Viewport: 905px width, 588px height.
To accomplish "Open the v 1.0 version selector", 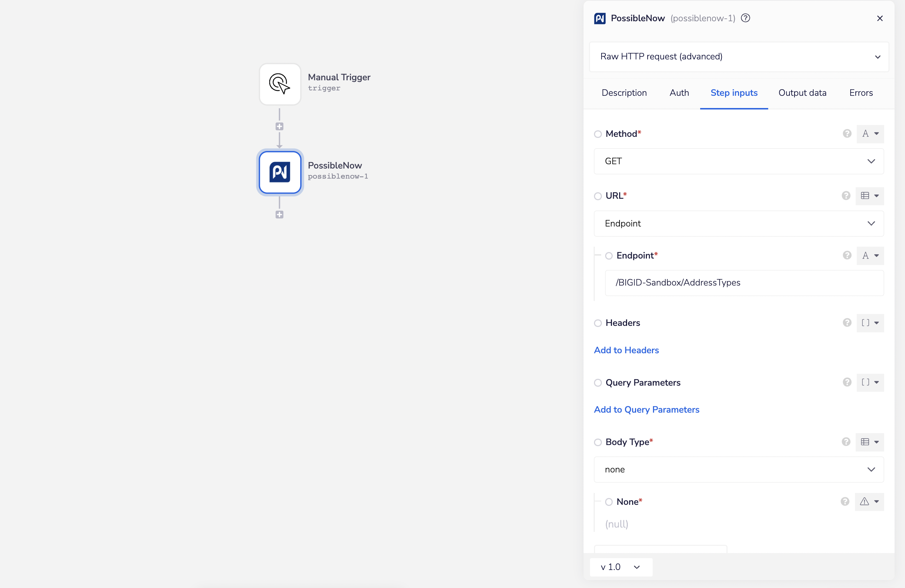I will click(x=621, y=567).
